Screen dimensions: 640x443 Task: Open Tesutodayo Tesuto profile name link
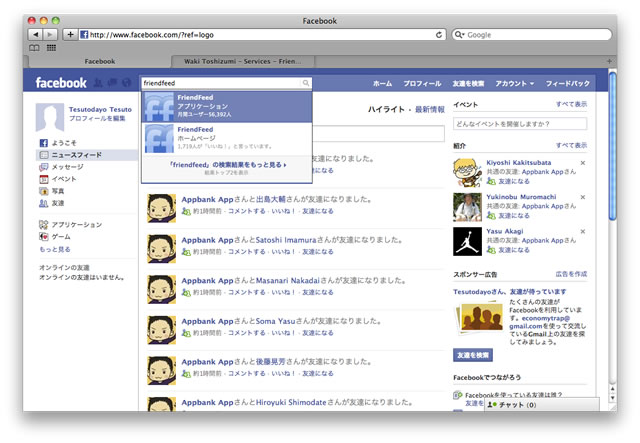click(x=100, y=109)
